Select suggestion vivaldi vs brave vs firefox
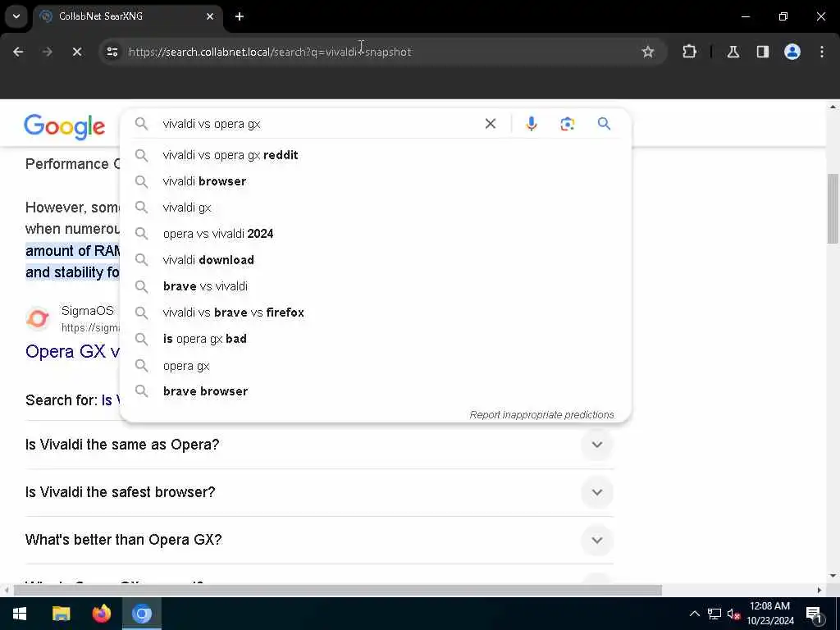The image size is (840, 630). (375, 313)
